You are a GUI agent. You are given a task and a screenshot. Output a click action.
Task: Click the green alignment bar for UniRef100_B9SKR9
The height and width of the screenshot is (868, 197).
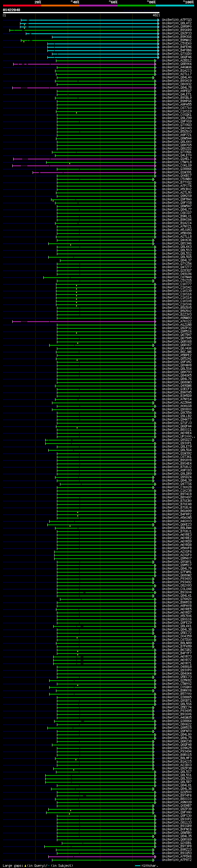pyautogui.click(x=84, y=30)
